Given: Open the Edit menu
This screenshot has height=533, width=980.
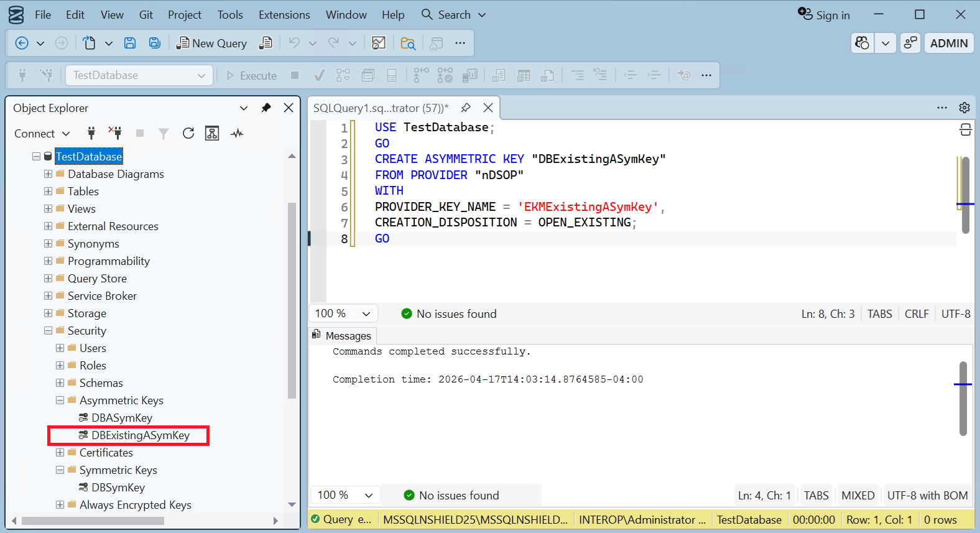Looking at the screenshot, I should (x=75, y=15).
